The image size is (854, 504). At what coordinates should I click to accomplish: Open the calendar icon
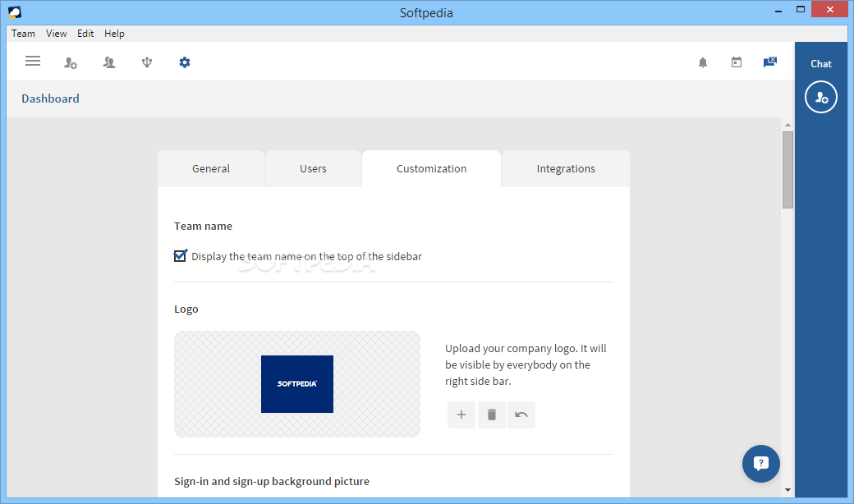point(737,62)
